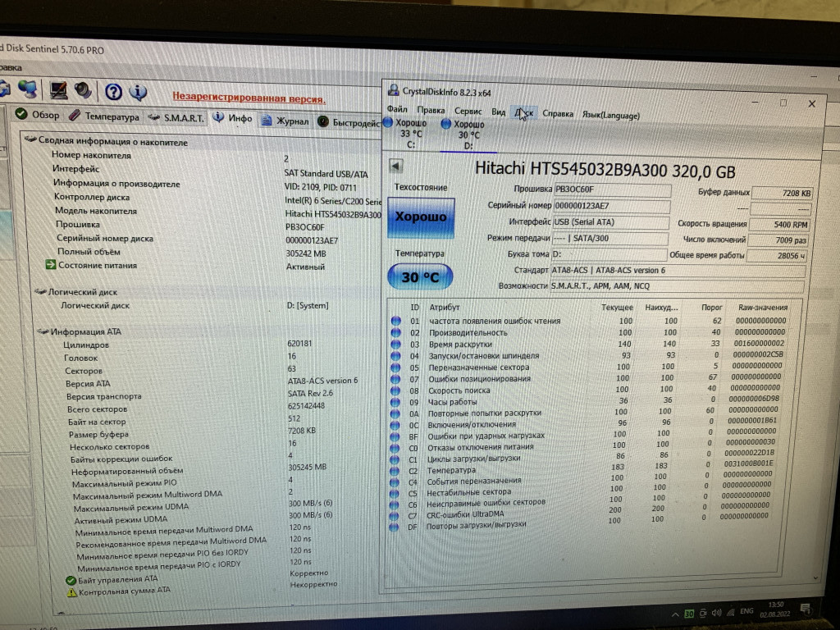Switch to the S.M.A.R.T. tab

pyautogui.click(x=176, y=118)
